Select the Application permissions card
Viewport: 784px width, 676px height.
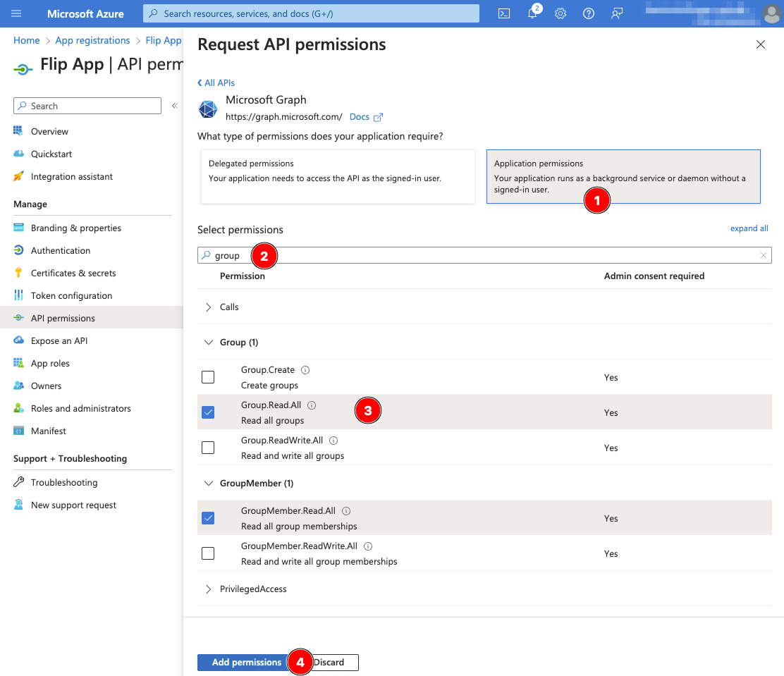(623, 176)
